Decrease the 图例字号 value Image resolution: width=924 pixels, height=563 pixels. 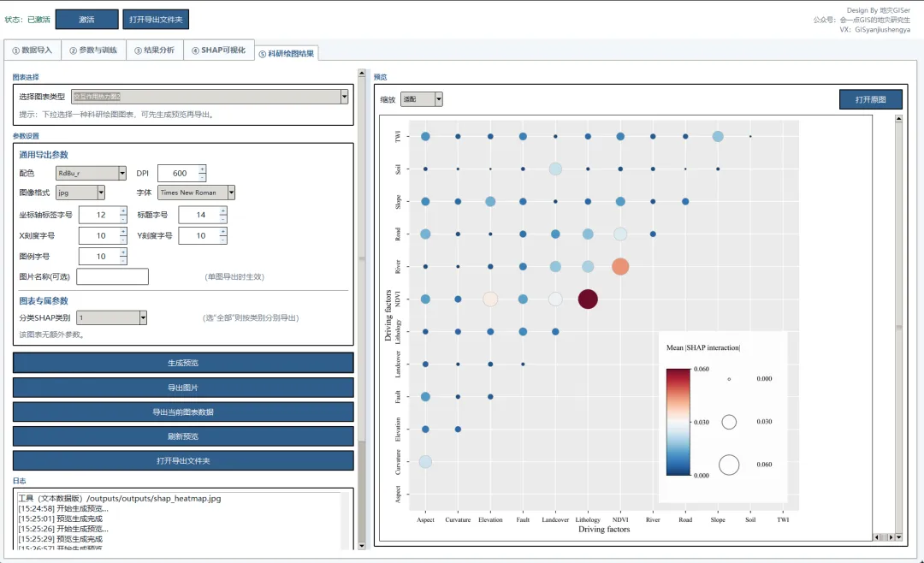tap(123, 260)
